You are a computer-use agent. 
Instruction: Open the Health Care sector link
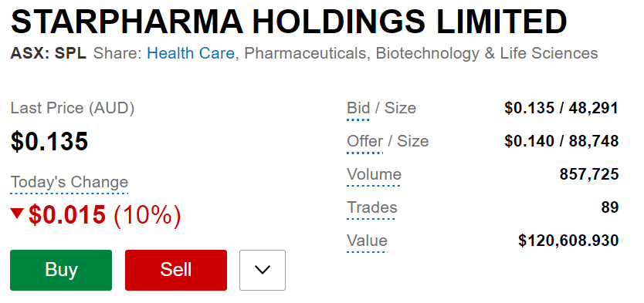tap(191, 53)
